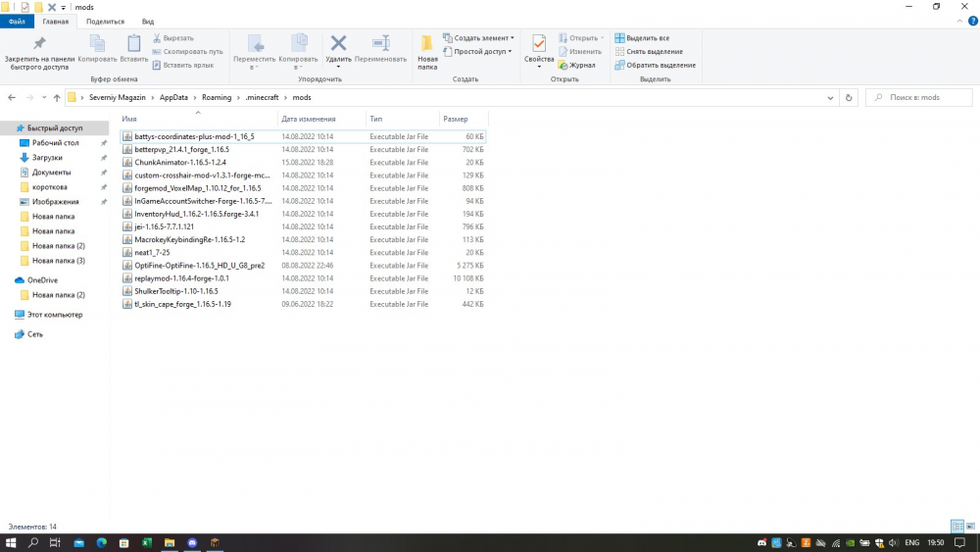
Task: Collapse the ribbon with chevron
Action: (x=959, y=22)
